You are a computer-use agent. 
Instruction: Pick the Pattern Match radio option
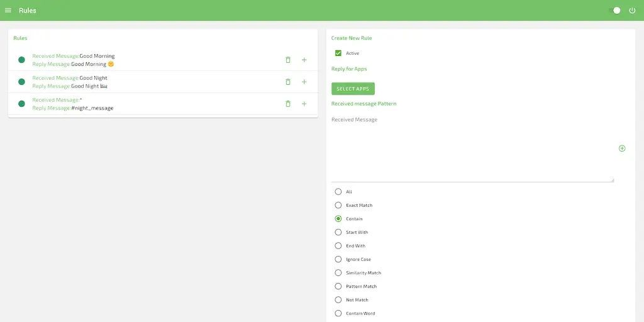coord(338,286)
